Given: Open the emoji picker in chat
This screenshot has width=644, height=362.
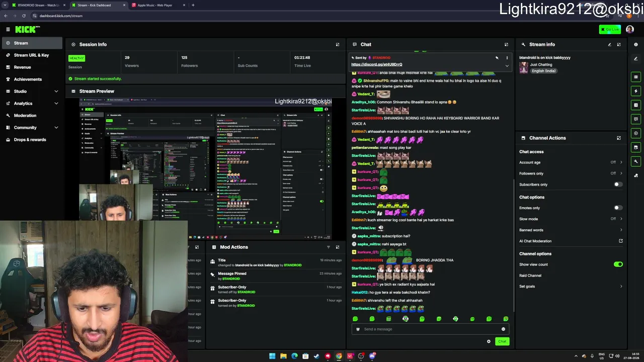Looking at the screenshot, I should point(503,329).
